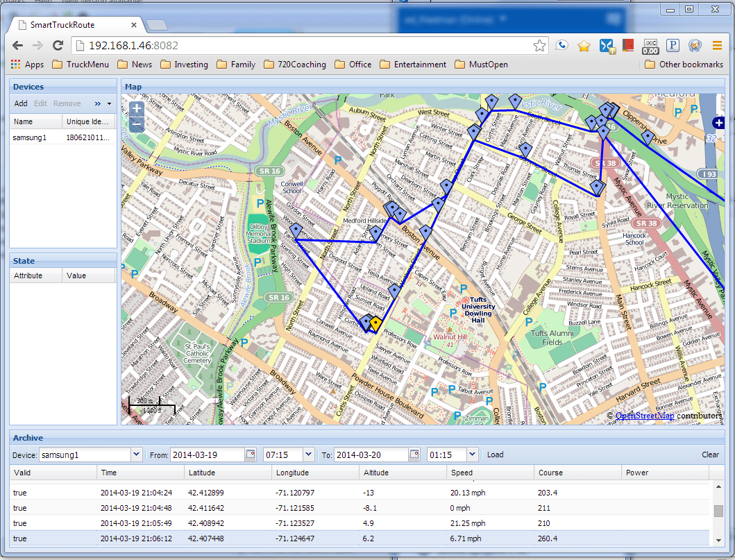Open the Entertainment bookmarks folder

tap(413, 65)
